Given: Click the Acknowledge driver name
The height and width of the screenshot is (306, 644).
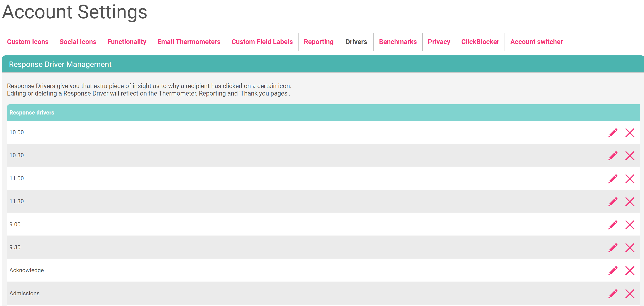Looking at the screenshot, I should [26, 270].
